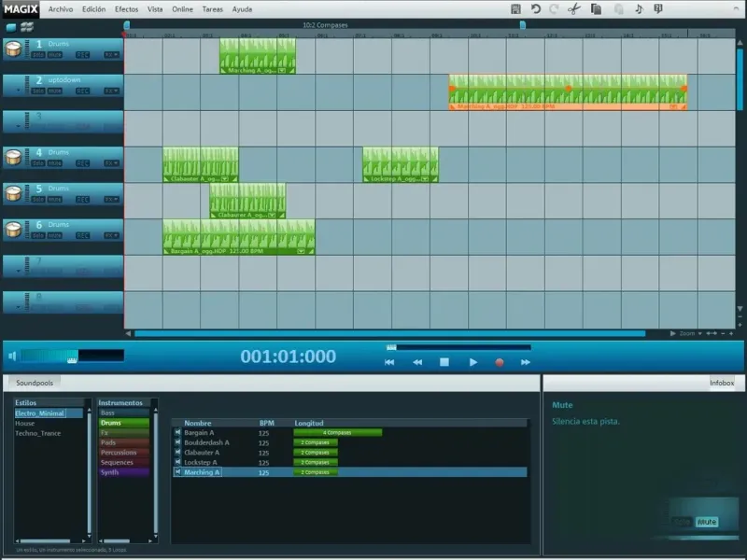Viewport: 747px width, 560px height.
Task: Click the single-track view icon
Action: coord(11,27)
